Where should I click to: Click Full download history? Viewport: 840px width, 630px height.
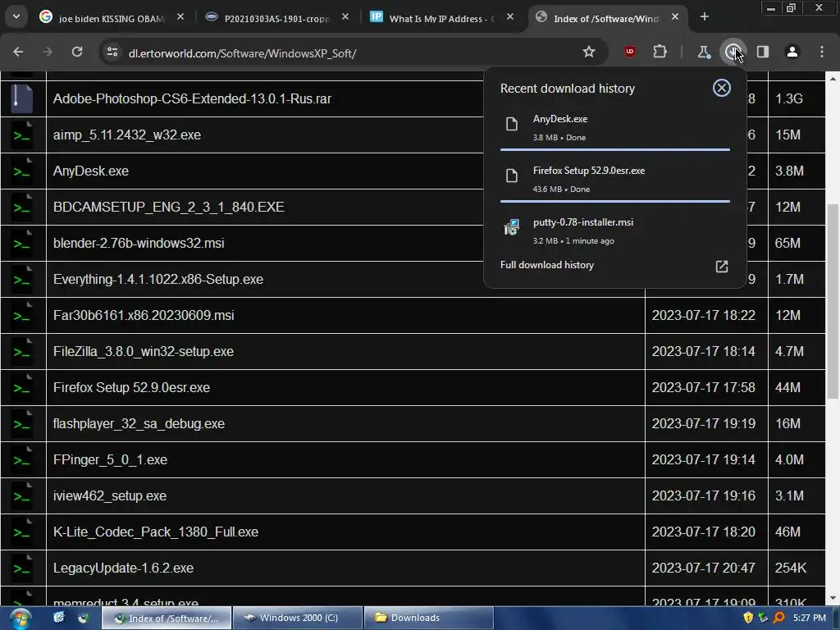coord(547,265)
